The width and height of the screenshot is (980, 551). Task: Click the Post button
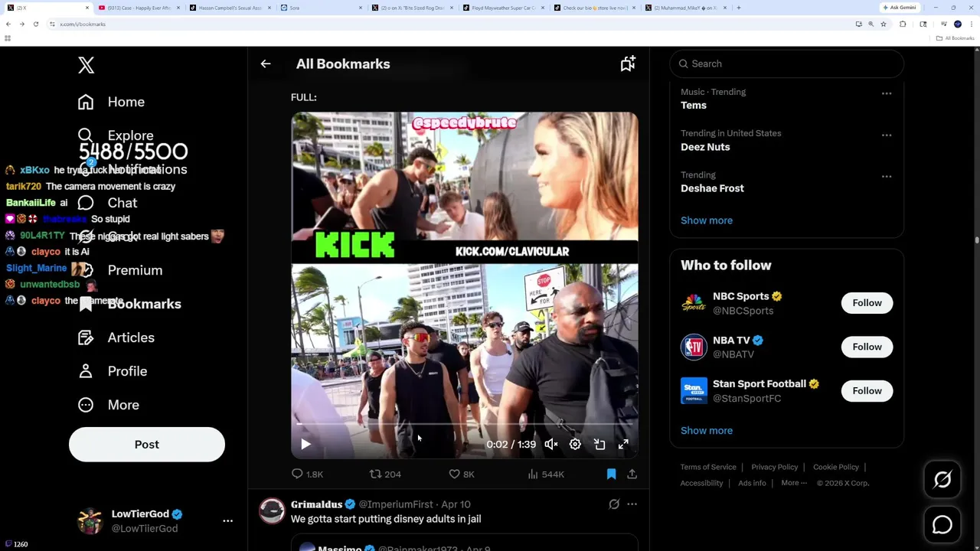pyautogui.click(x=147, y=445)
